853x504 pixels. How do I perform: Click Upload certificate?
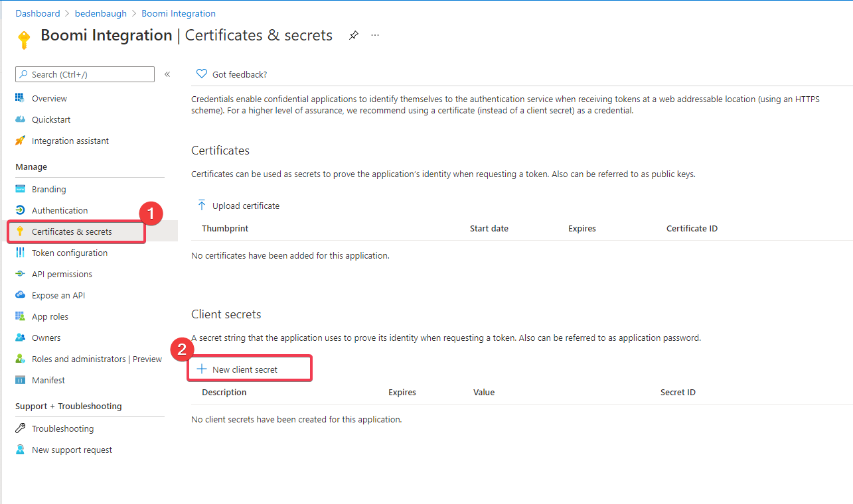[x=238, y=206]
